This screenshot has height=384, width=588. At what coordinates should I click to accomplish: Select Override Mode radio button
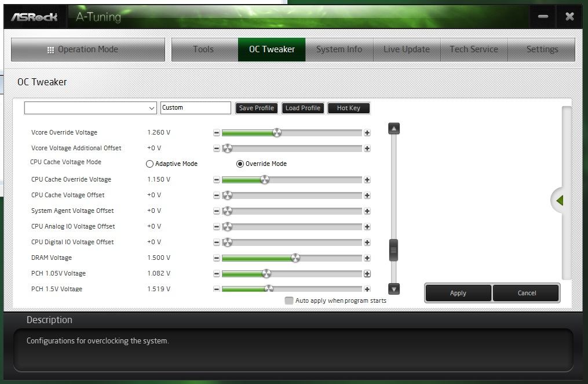(x=240, y=164)
